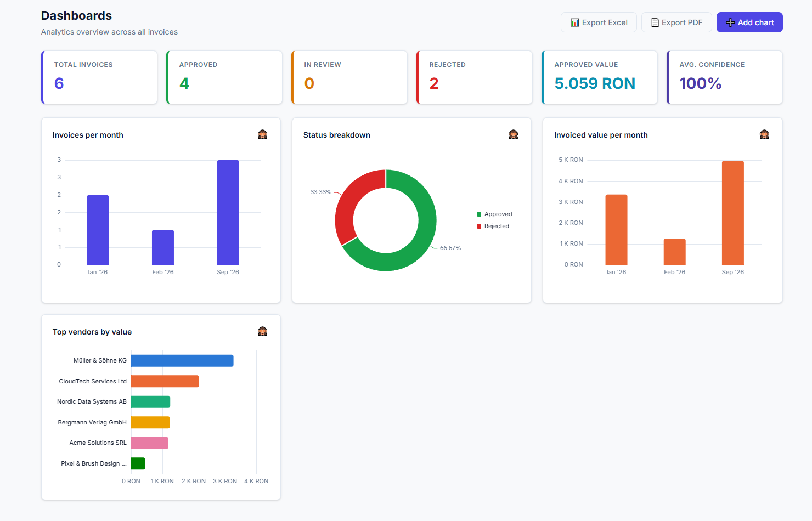812x521 pixels.
Task: Click the Approved Value 5.059 RON card
Action: (x=600, y=77)
